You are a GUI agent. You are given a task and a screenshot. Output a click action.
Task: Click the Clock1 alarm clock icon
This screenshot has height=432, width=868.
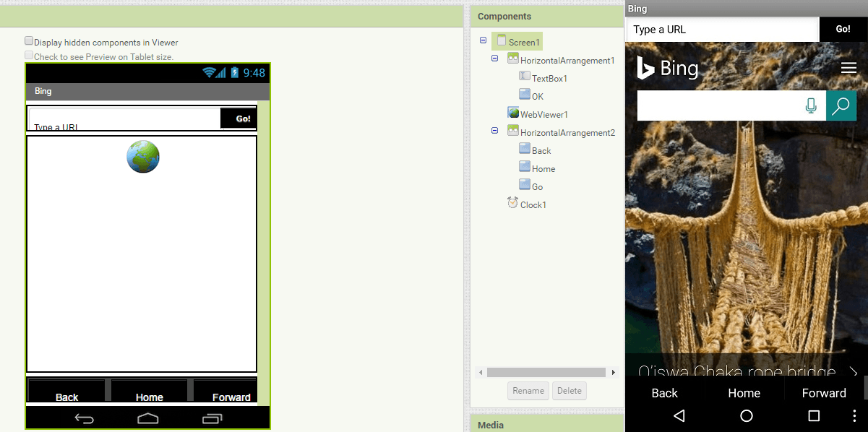pos(513,203)
